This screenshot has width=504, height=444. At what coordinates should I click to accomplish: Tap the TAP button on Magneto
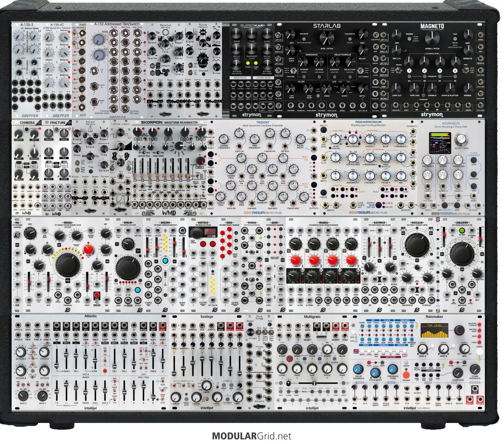tap(455, 39)
